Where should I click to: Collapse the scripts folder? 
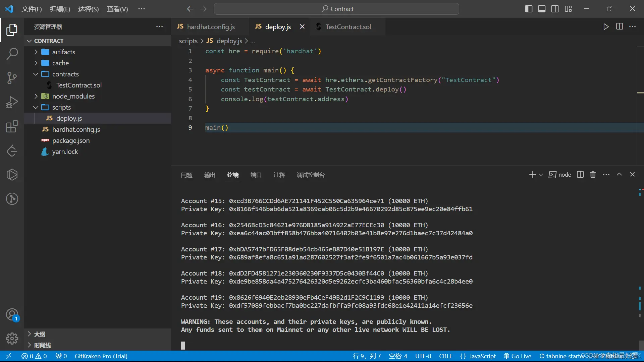pos(61,107)
